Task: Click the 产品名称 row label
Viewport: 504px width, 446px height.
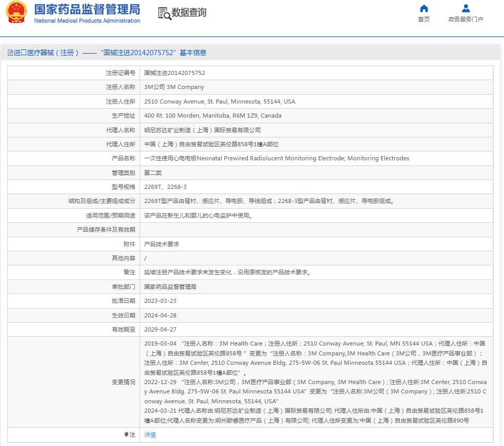Action: pos(123,158)
